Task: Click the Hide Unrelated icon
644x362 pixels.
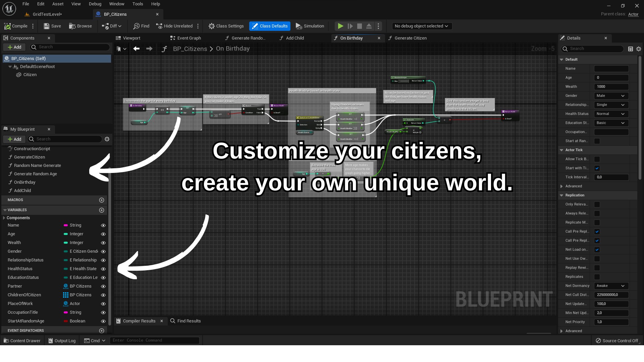Action: (159, 26)
